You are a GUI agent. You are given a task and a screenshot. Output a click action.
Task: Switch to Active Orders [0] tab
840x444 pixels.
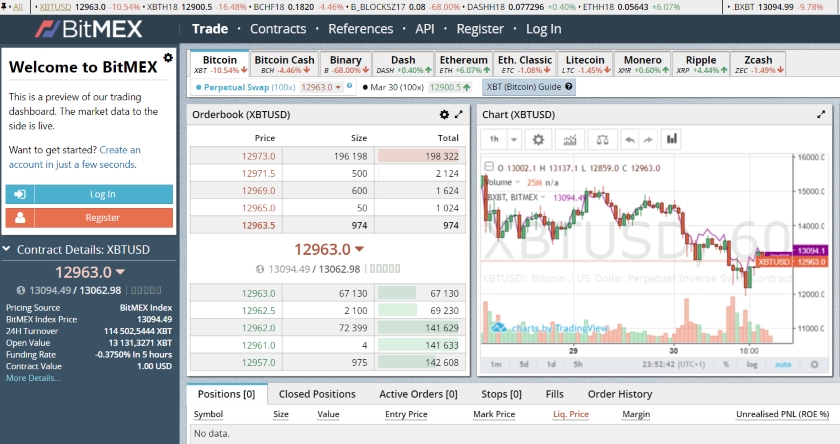click(418, 394)
